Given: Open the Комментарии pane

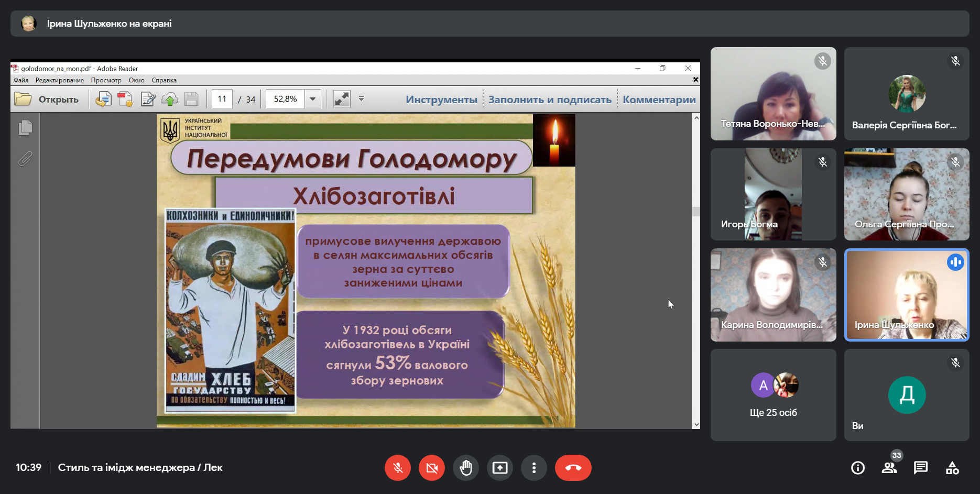Looking at the screenshot, I should point(659,100).
